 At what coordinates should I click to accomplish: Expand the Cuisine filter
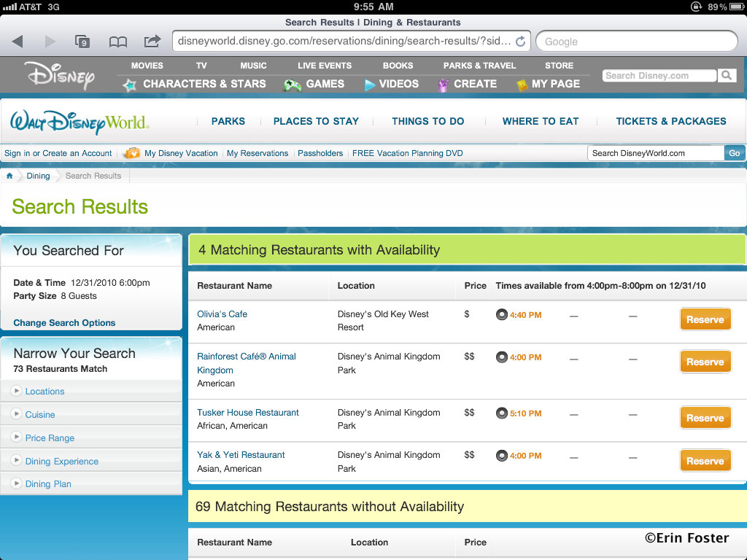tap(40, 415)
